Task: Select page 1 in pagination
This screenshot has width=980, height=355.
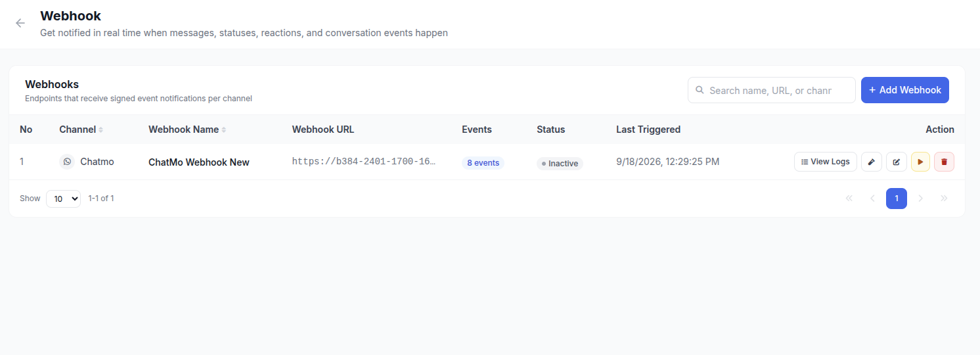Action: pyautogui.click(x=896, y=199)
